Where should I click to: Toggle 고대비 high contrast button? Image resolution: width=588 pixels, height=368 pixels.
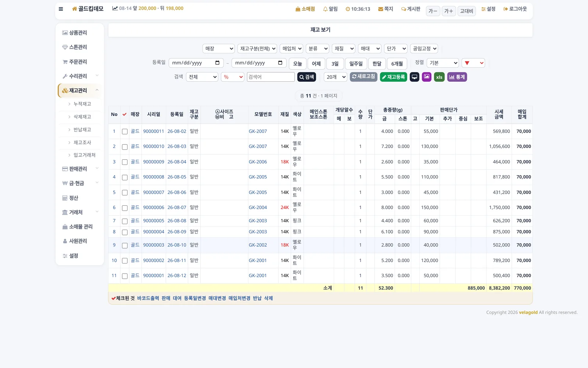tap(467, 11)
